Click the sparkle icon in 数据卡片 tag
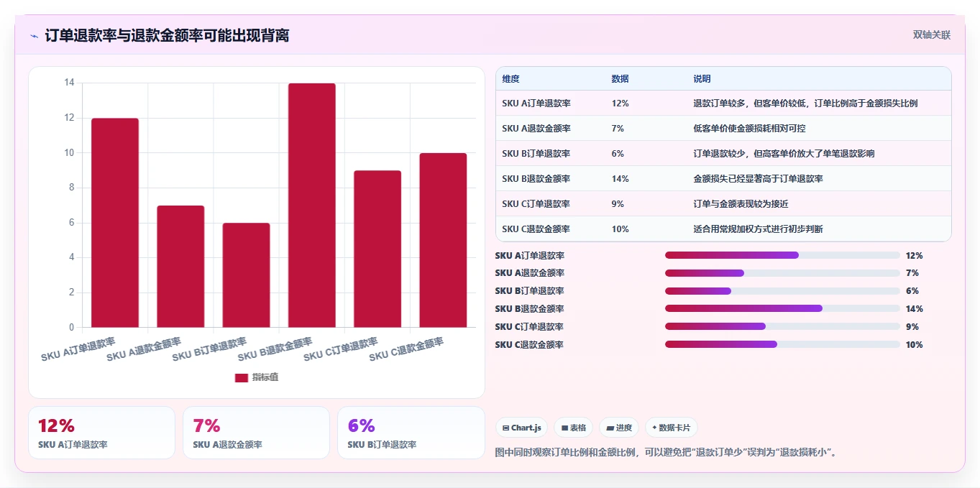Viewport: 980px width, 488px height. click(x=654, y=428)
